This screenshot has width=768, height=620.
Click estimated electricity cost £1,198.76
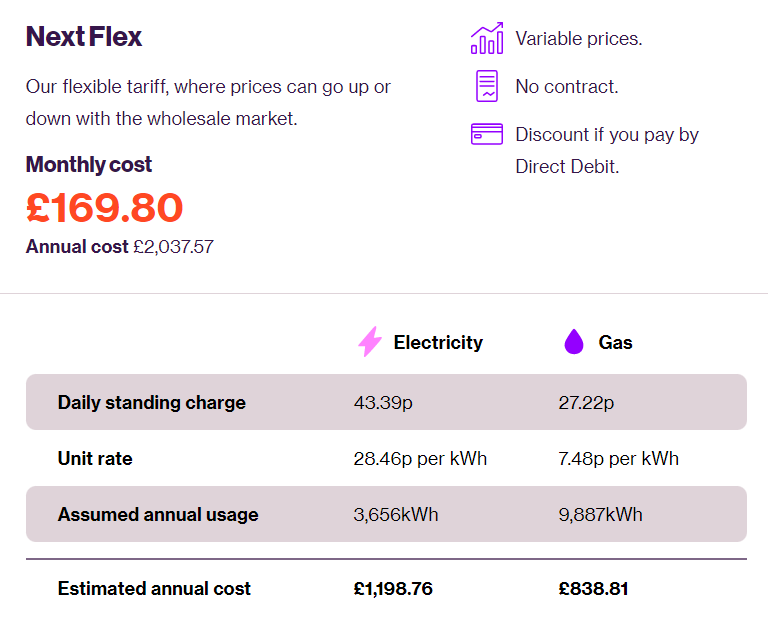[x=393, y=588]
